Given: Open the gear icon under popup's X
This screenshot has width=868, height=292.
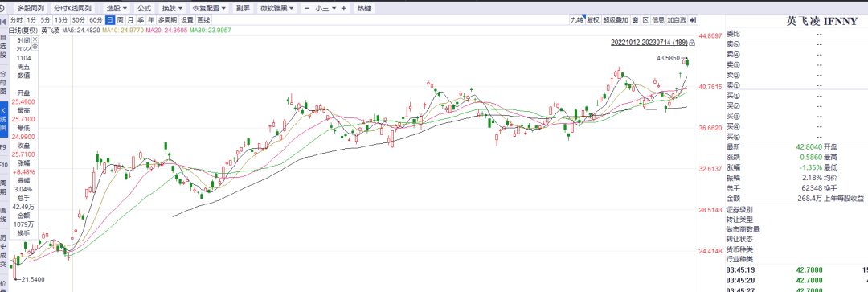Looking at the screenshot, I should [35, 47].
